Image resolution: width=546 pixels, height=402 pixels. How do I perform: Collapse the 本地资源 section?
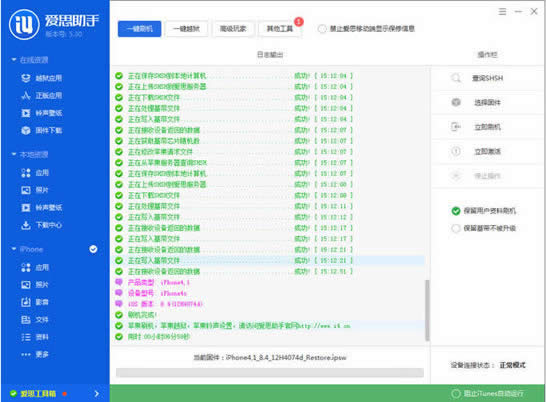14,154
